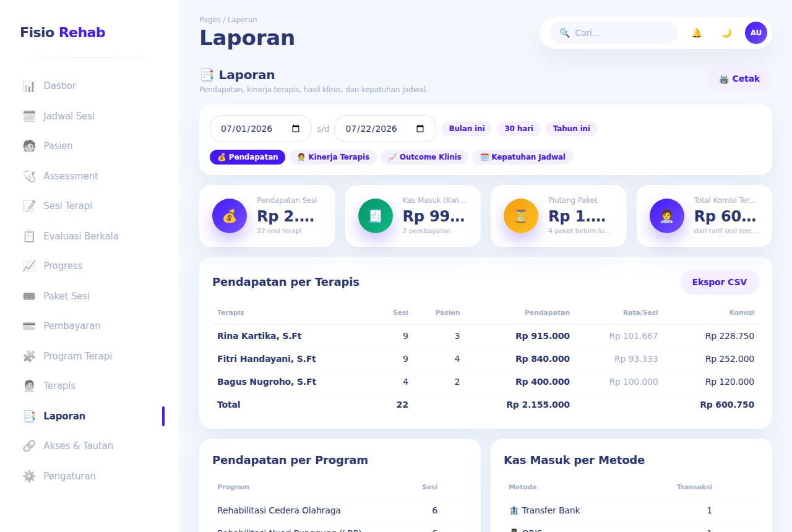Click the Rp 120.000 commission cell

point(730,382)
